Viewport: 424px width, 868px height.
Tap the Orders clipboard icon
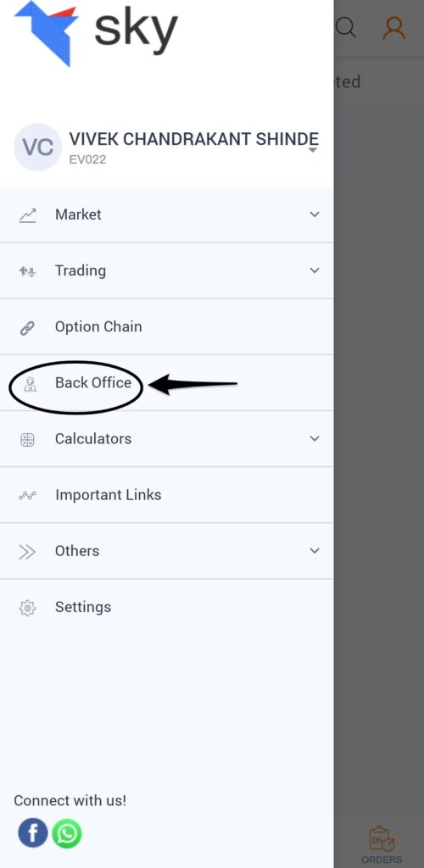(x=382, y=838)
